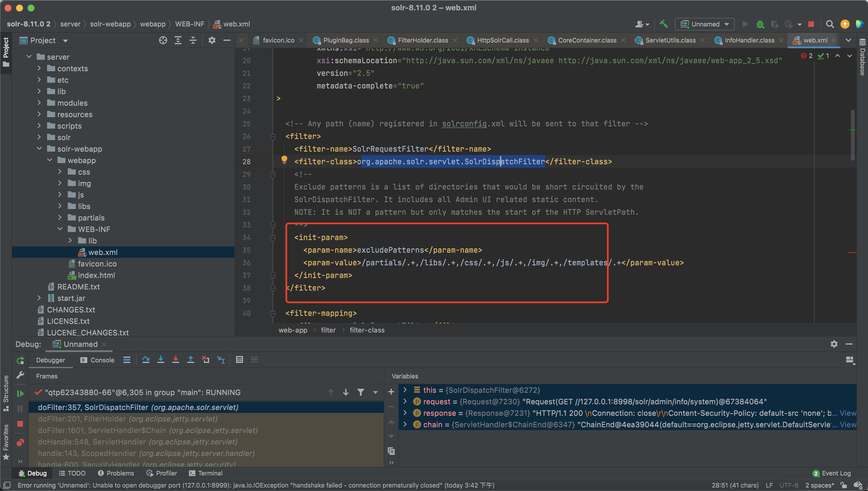Click the Evaluate Expression calculator icon
The height and width of the screenshot is (491, 868).
point(239,360)
